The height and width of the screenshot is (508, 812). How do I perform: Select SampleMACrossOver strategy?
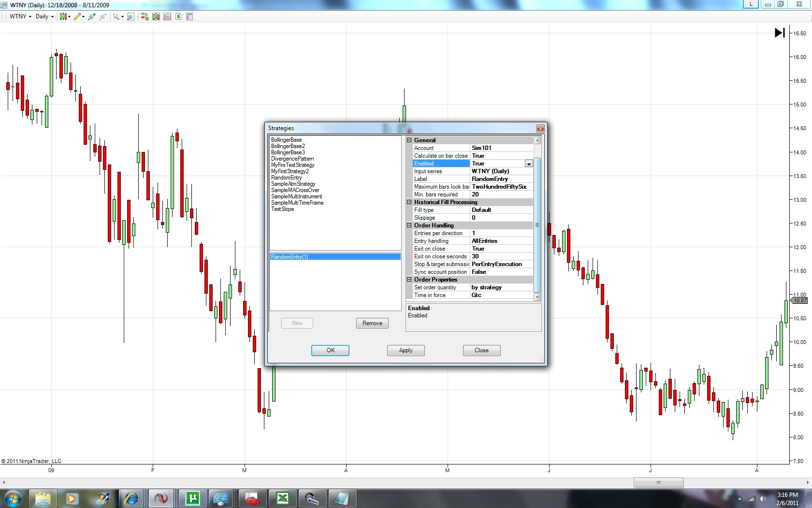[x=295, y=190]
